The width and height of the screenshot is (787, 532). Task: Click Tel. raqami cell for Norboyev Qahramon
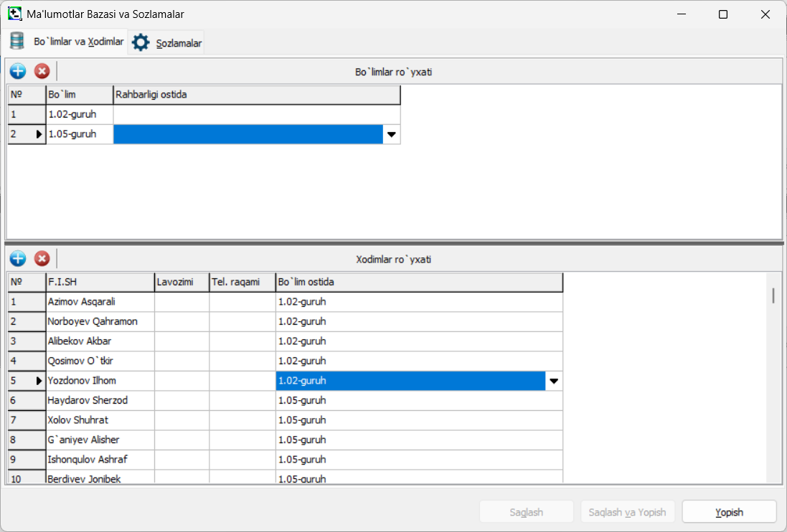[x=243, y=321]
